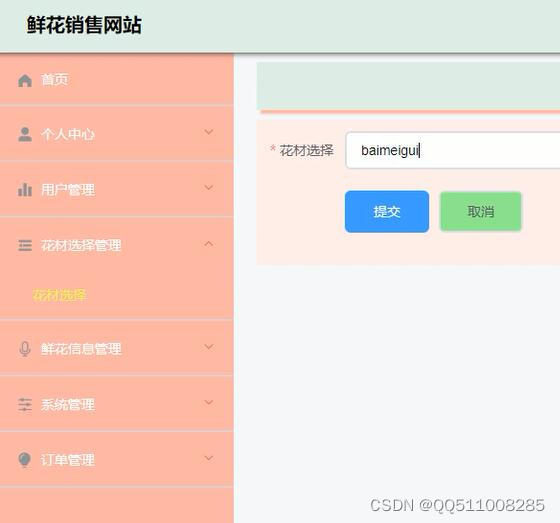Click the list icon for 花材选择管理
This screenshot has width=560, height=523.
(x=25, y=245)
